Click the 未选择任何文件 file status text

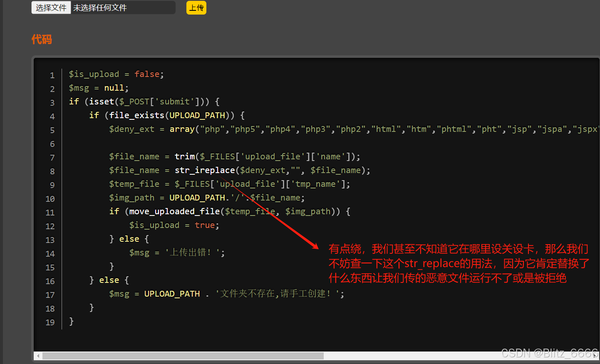(x=100, y=7)
